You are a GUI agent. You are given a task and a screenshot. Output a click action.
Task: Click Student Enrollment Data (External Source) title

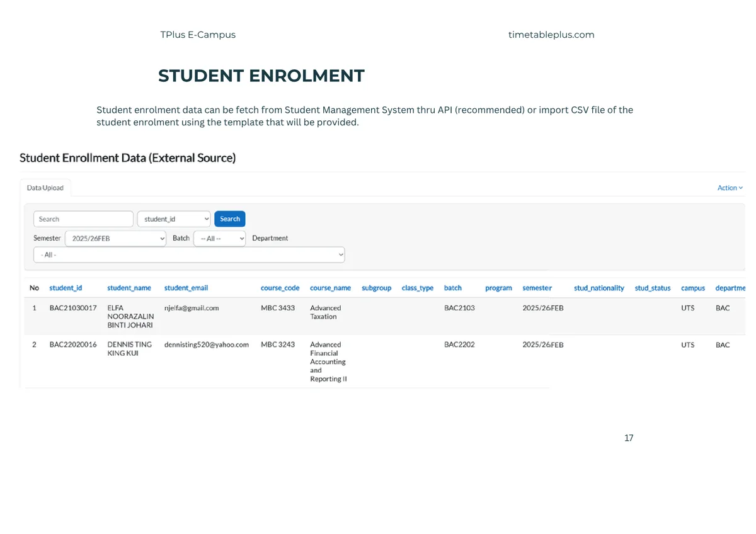(128, 158)
